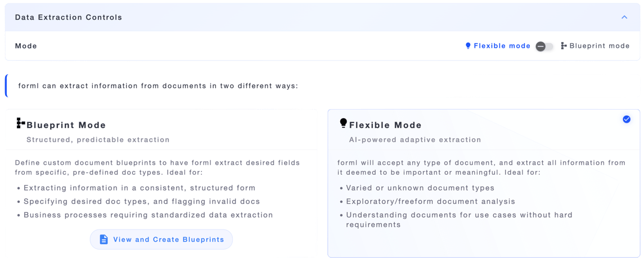The image size is (644, 258).
Task: Collapse the Data Extraction Controls chevron
Action: (624, 17)
